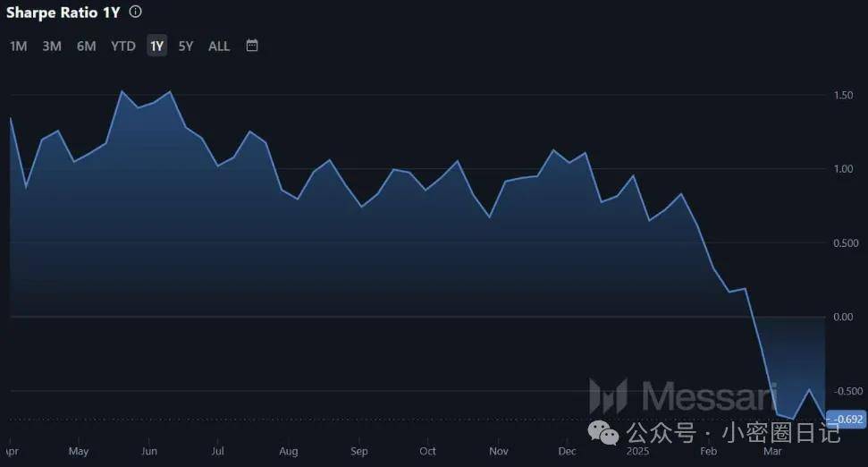Click the May x-axis label
This screenshot has width=868, height=467.
(x=79, y=452)
